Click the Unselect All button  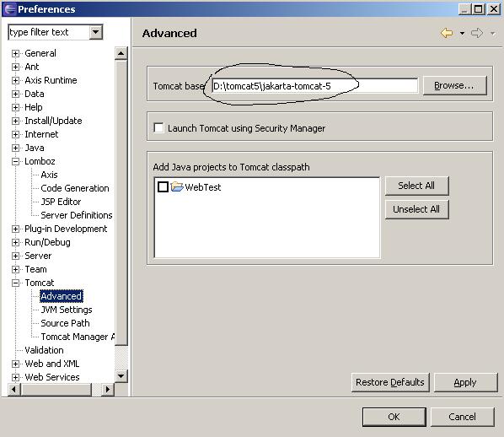pyautogui.click(x=416, y=209)
